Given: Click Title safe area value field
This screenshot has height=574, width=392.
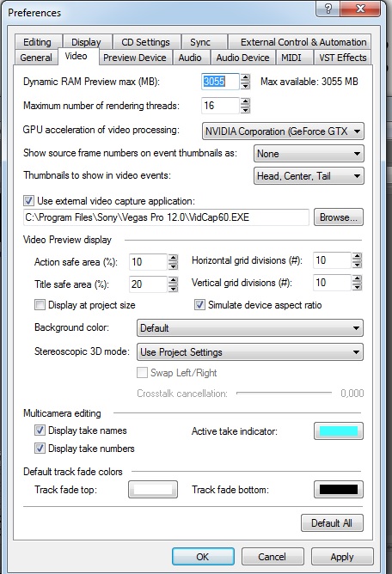Looking at the screenshot, I should (148, 284).
